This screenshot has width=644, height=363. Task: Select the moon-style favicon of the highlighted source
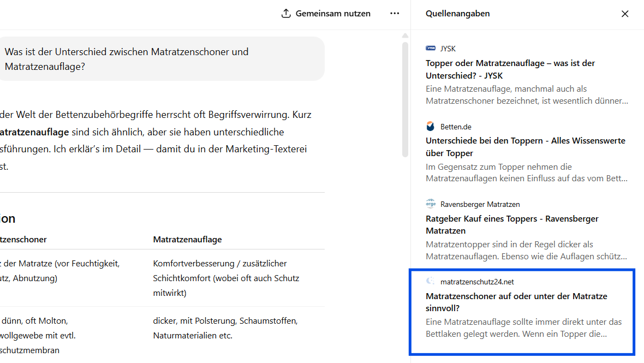pos(431,282)
